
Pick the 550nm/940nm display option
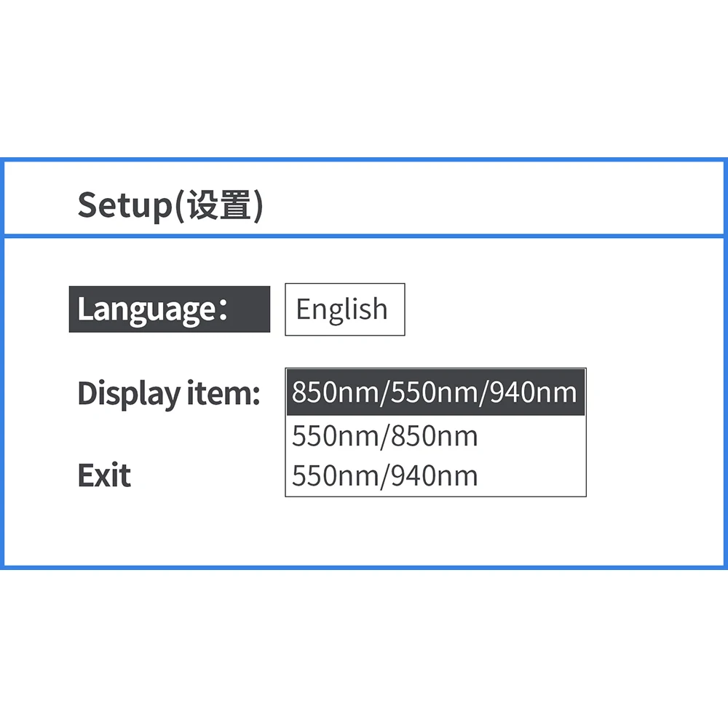click(385, 476)
